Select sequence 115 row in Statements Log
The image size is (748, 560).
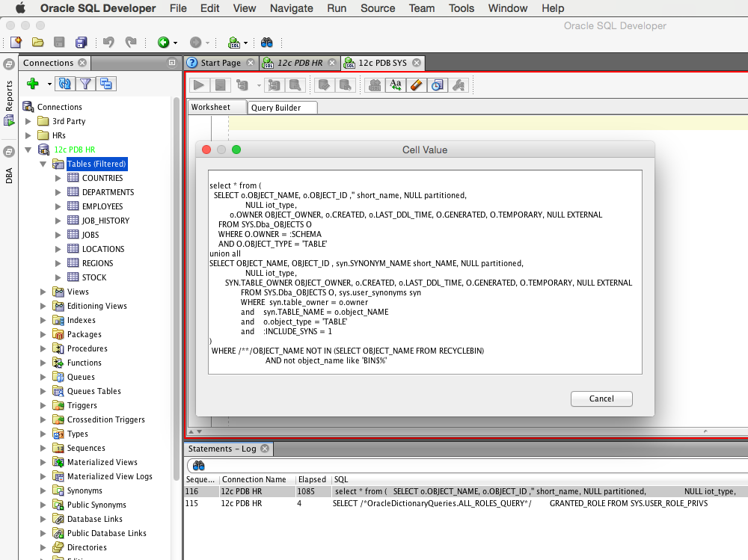coord(465,503)
